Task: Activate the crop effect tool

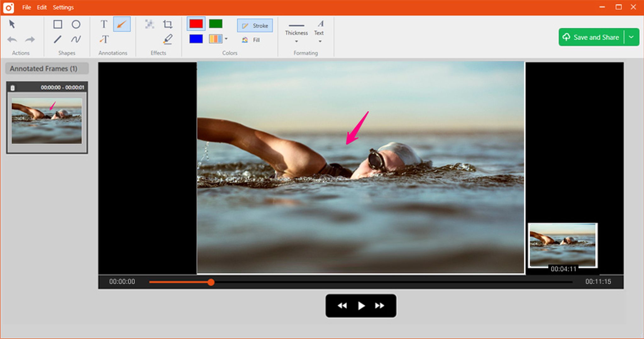Action: point(168,24)
